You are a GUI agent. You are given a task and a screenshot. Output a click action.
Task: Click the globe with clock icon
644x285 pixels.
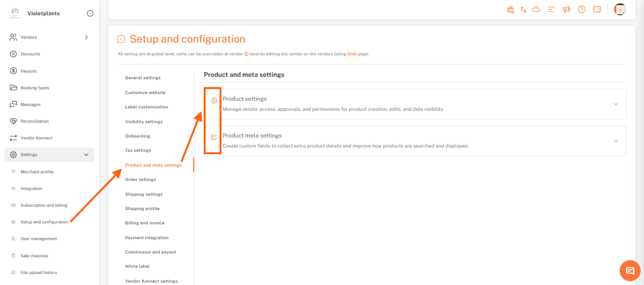(511, 10)
